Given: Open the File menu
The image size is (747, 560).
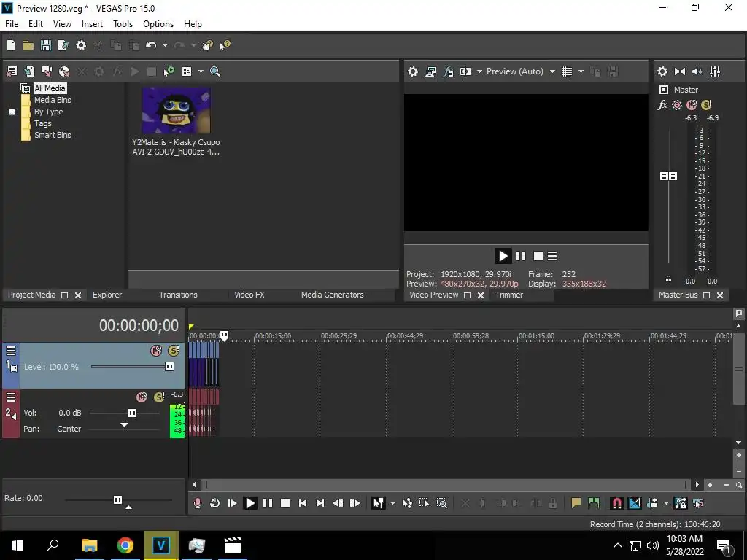Looking at the screenshot, I should [x=12, y=24].
